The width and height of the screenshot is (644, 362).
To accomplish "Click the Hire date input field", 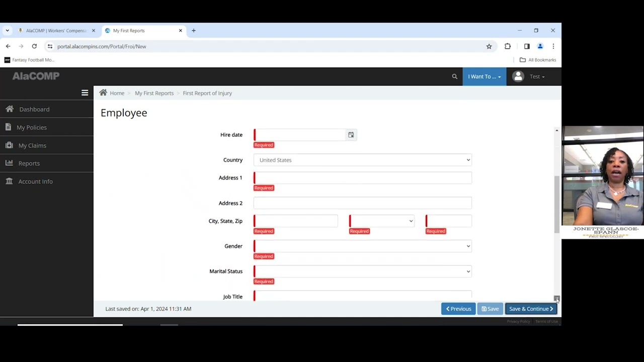I will click(300, 135).
